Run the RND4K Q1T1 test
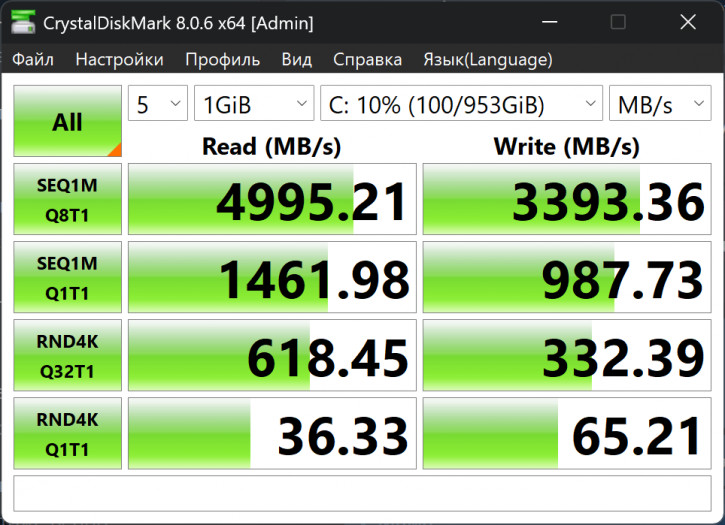This screenshot has width=725, height=525. [x=68, y=433]
